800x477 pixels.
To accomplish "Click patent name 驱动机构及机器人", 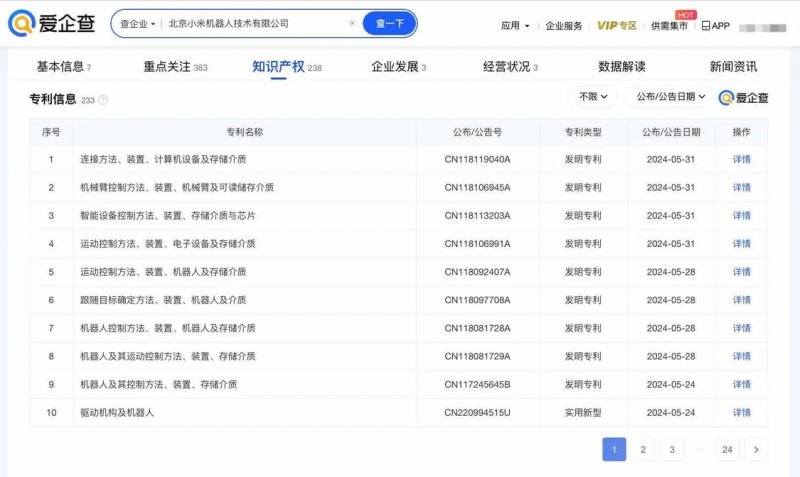I will (117, 412).
